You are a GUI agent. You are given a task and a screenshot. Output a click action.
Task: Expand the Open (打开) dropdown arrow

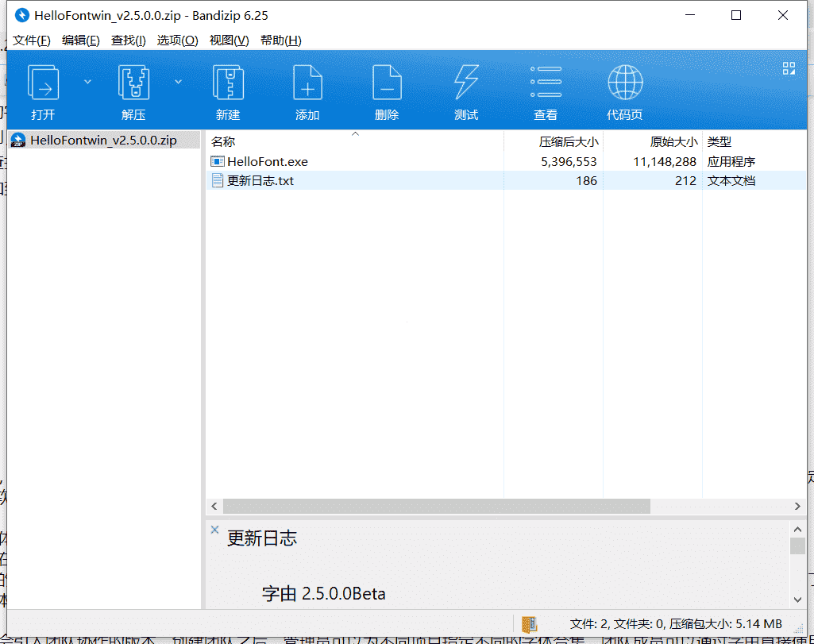coord(87,82)
